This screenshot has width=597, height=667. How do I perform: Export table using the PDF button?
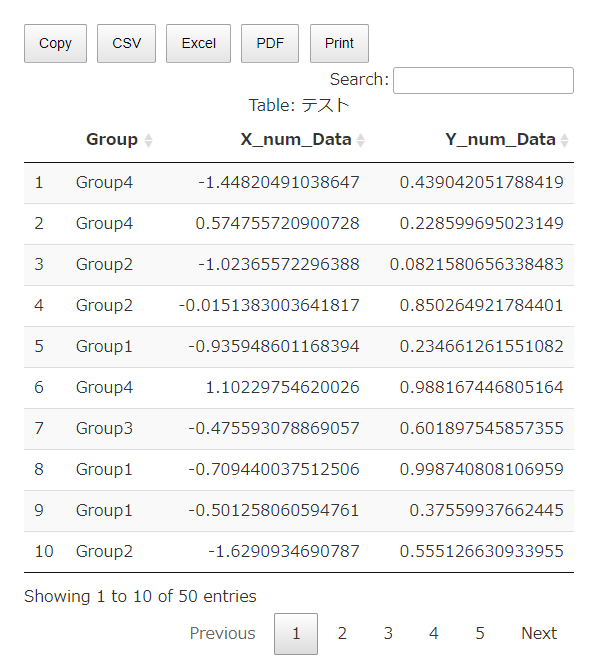(x=270, y=43)
